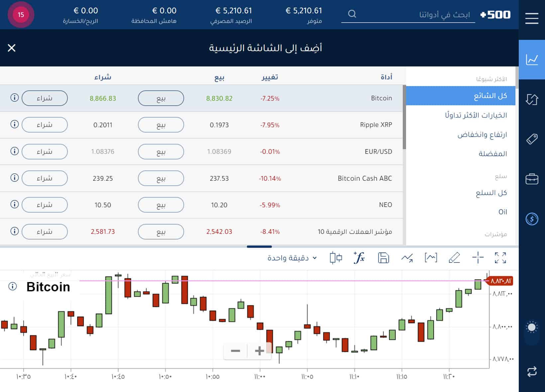The image size is (545, 392).
Task: Click the buy button for NEO
Action: pos(45,205)
